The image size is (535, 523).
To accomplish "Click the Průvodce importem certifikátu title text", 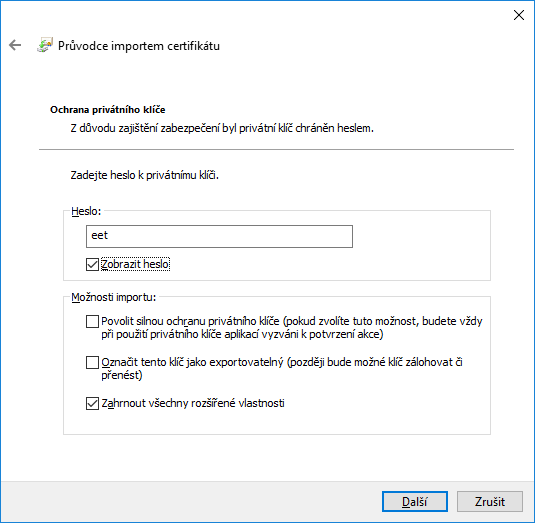I will click(x=139, y=46).
